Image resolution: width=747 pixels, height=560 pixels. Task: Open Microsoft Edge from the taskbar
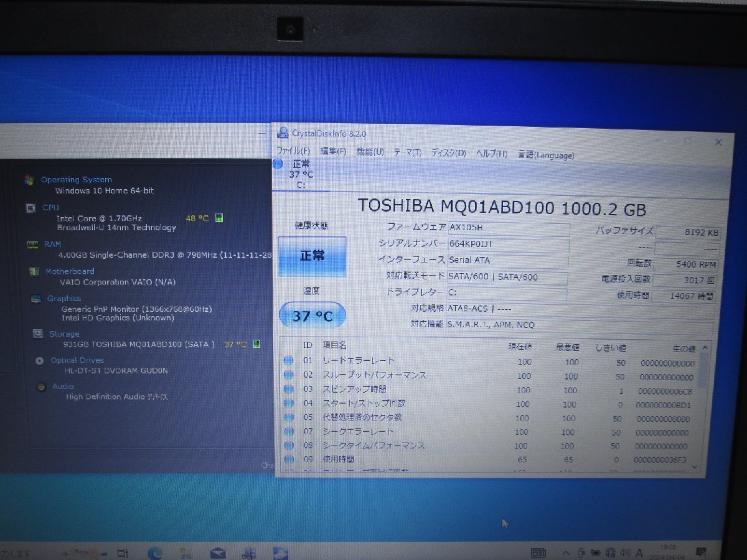[x=155, y=552]
